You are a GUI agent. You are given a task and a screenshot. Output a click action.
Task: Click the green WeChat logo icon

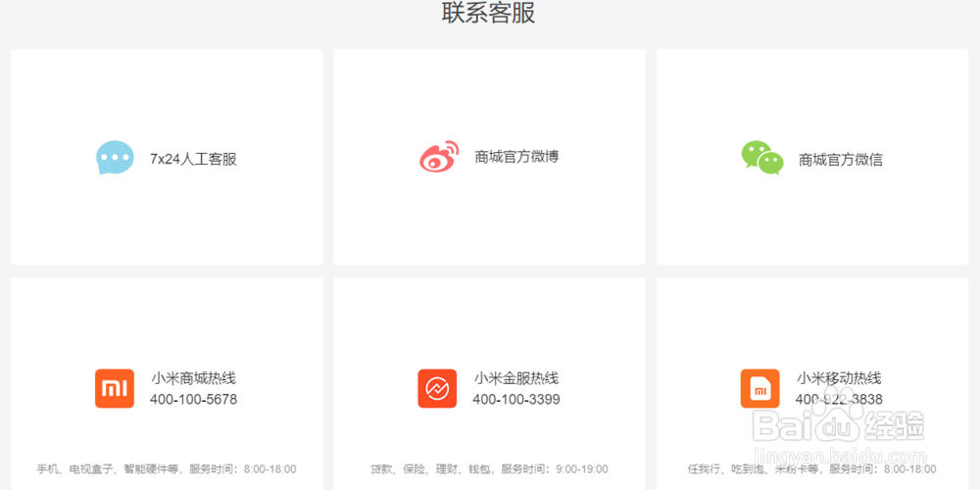[x=761, y=158]
